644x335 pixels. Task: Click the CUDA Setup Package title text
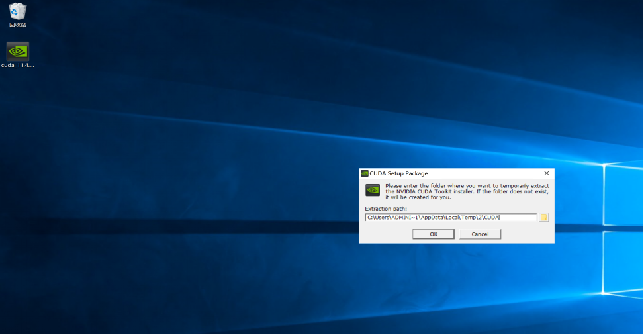point(398,173)
